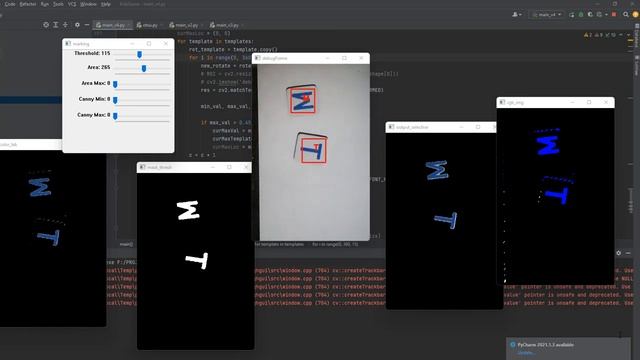Click the Update link in notification
This screenshot has height=360, width=640.
pyautogui.click(x=527, y=353)
